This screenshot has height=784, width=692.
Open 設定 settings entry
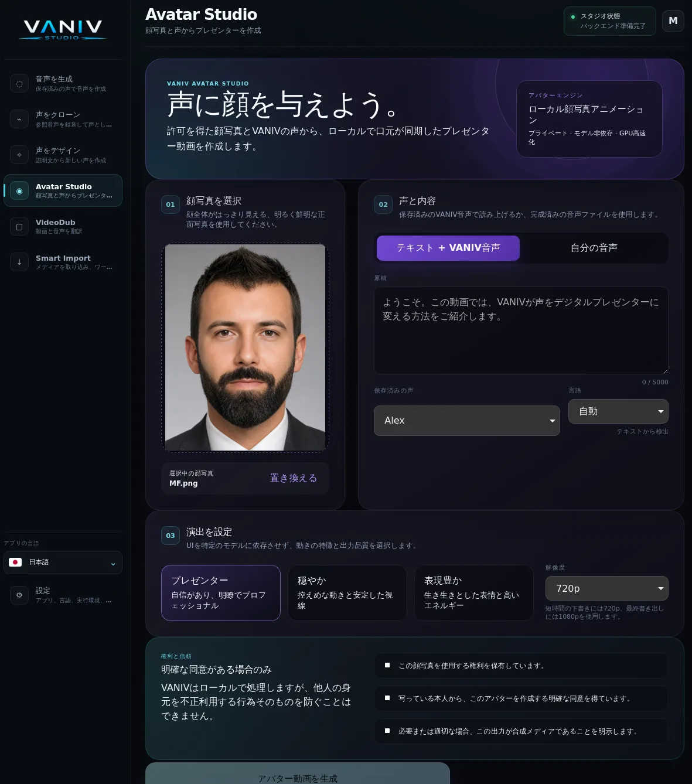[x=63, y=595]
